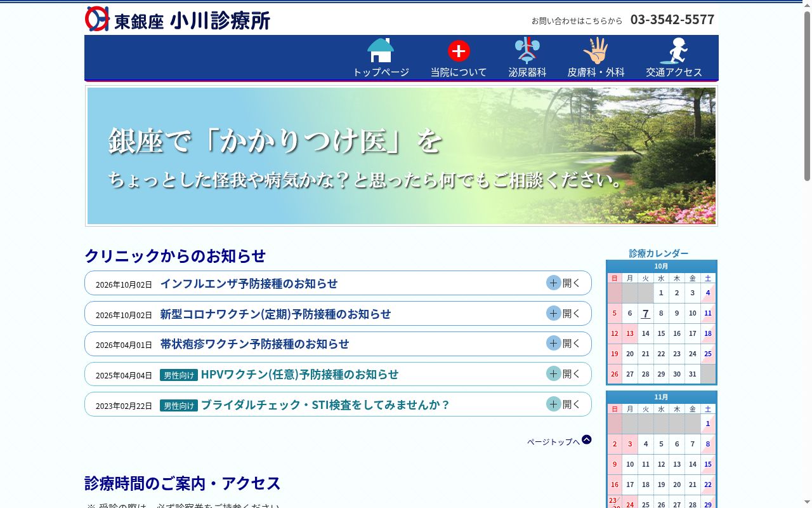Expand the インフルエンザ予防接種 notice with plus button

[554, 283]
